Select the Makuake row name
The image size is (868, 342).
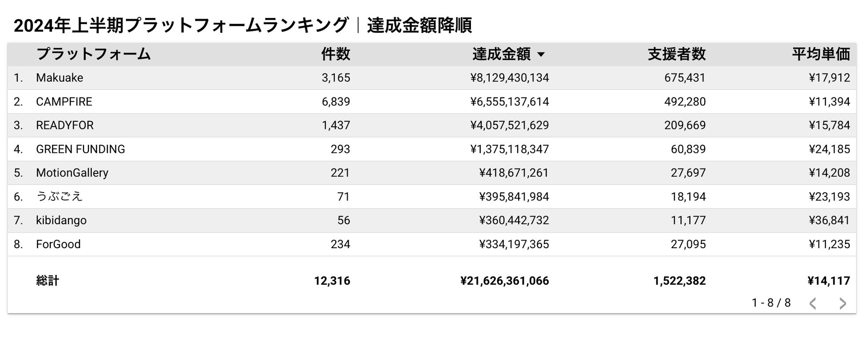[60, 78]
